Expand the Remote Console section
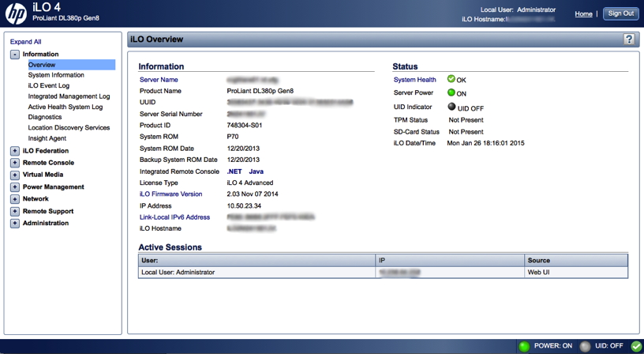 pos(15,163)
